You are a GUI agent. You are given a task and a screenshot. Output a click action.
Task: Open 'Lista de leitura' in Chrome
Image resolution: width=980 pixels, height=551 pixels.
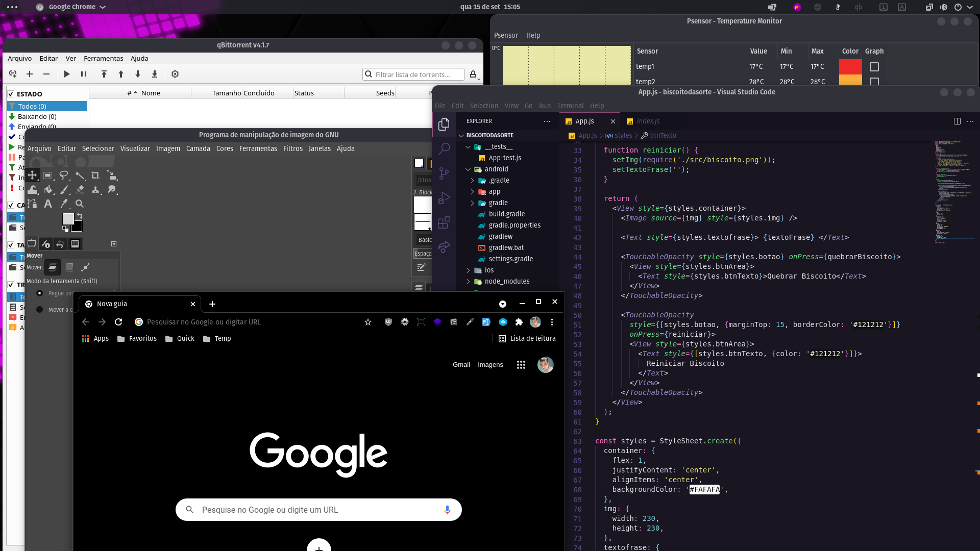point(527,338)
